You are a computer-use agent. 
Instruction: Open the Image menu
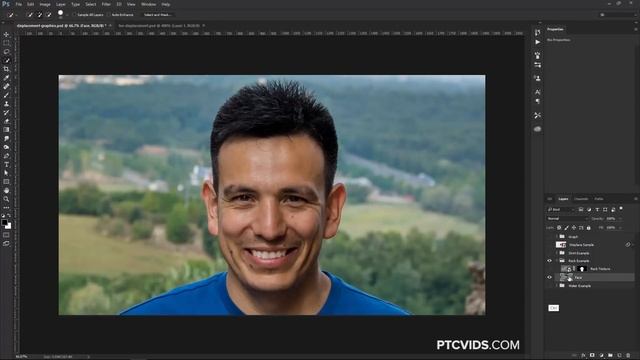coord(45,4)
